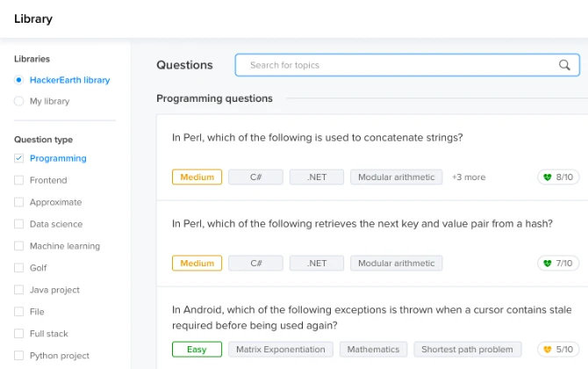
Task: Click the 8/10 rating text
Action: coord(564,177)
